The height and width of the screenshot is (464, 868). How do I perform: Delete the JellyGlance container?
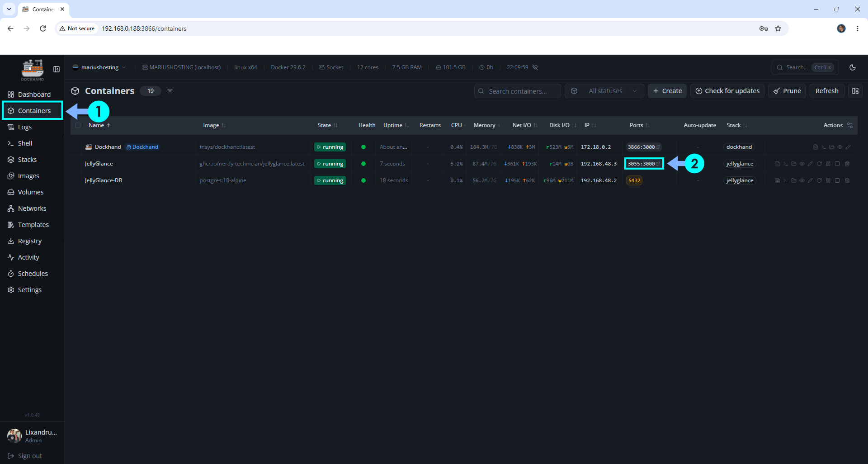click(x=847, y=164)
